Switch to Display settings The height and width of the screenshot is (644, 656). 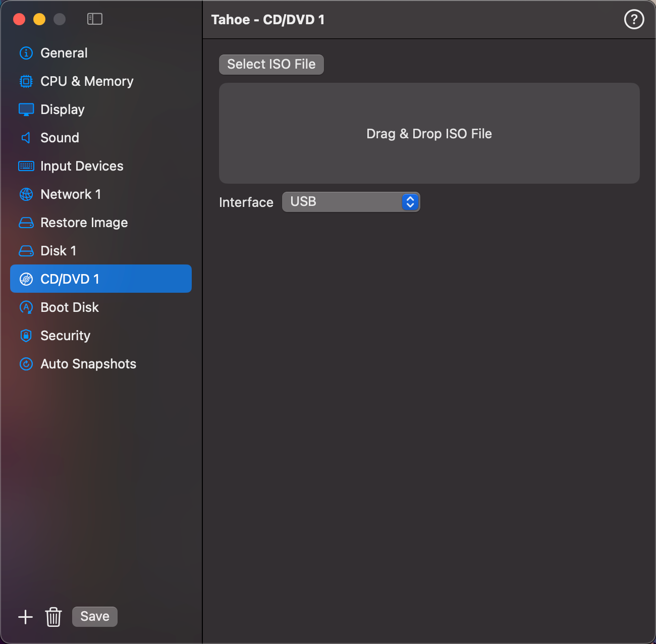pyautogui.click(x=63, y=110)
